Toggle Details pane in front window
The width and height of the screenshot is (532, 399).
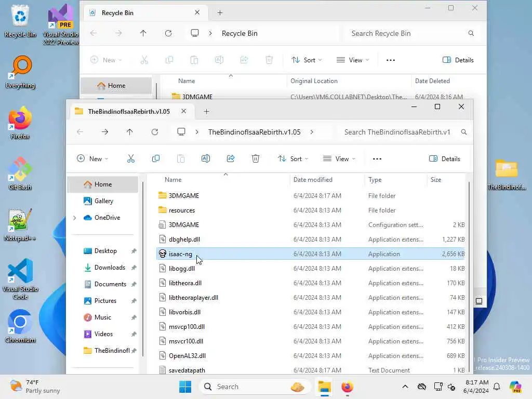[x=445, y=158]
